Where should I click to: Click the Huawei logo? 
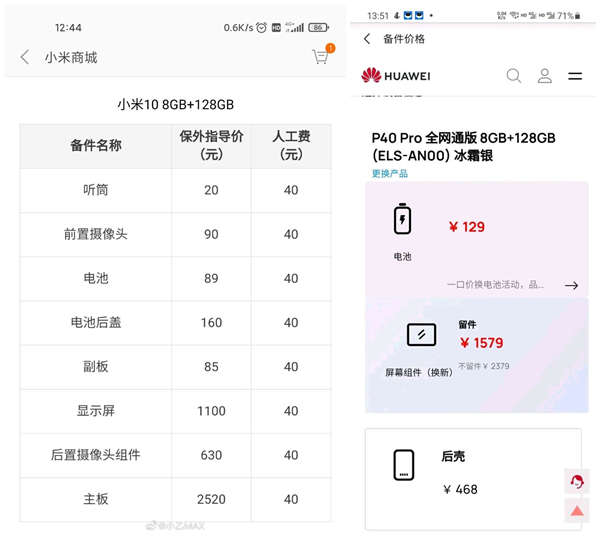pos(396,75)
